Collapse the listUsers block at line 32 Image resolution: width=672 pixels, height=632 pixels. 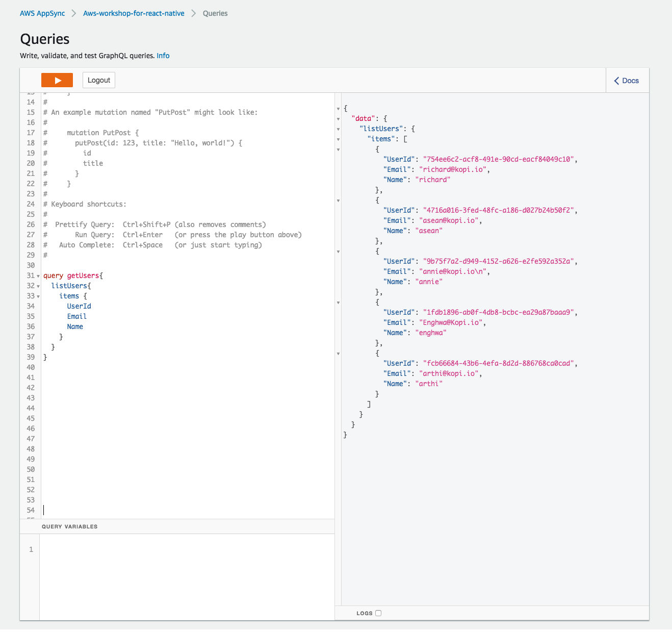click(x=38, y=286)
